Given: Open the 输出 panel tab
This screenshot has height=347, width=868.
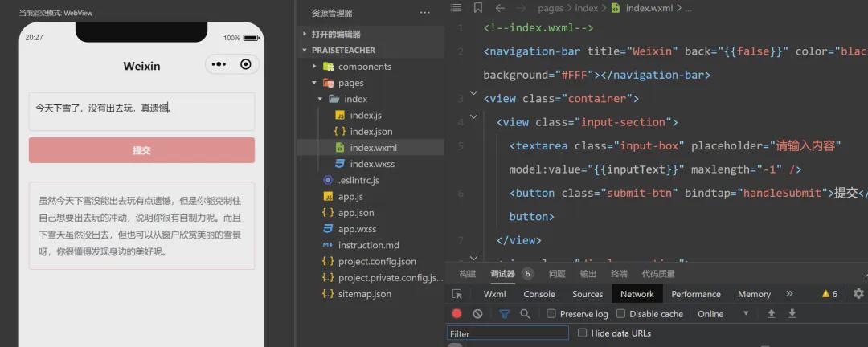Looking at the screenshot, I should [x=588, y=273].
